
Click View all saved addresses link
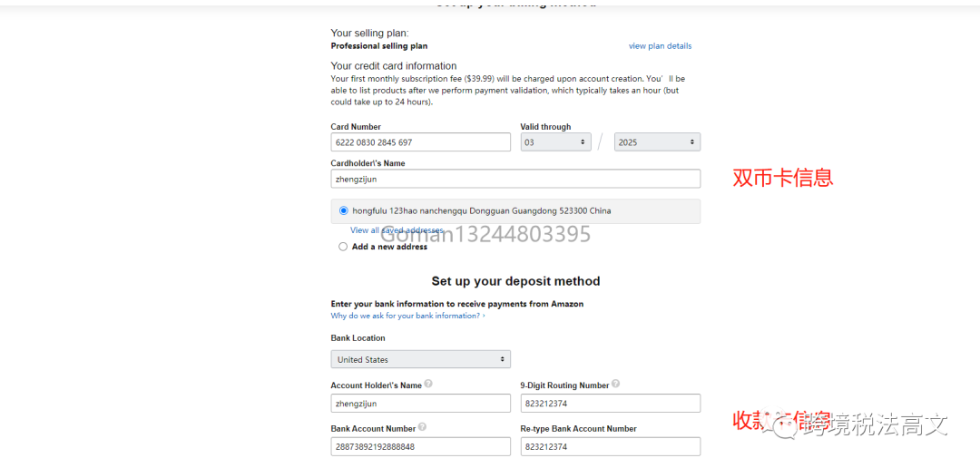click(x=397, y=230)
